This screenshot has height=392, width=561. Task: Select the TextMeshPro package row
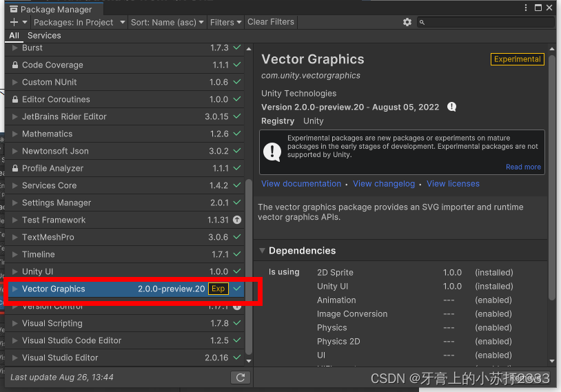coord(125,237)
